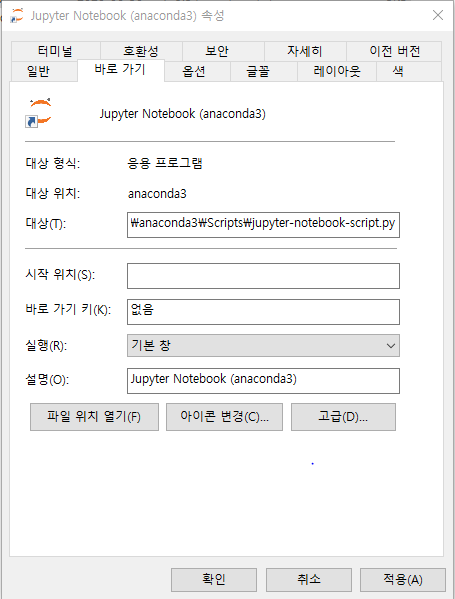Click the 응용 프로그램 target type text
The width and height of the screenshot is (455, 599).
click(165, 164)
